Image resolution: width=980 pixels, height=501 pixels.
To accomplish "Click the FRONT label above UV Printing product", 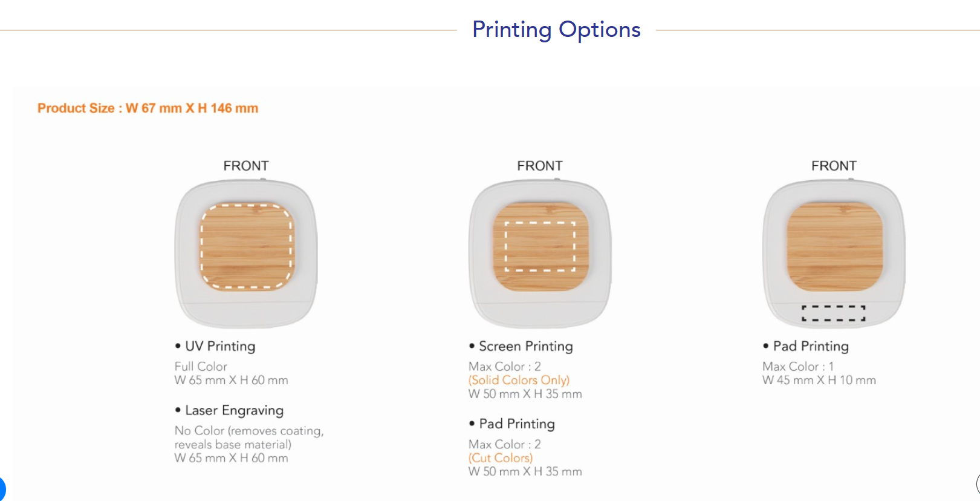I will [246, 166].
